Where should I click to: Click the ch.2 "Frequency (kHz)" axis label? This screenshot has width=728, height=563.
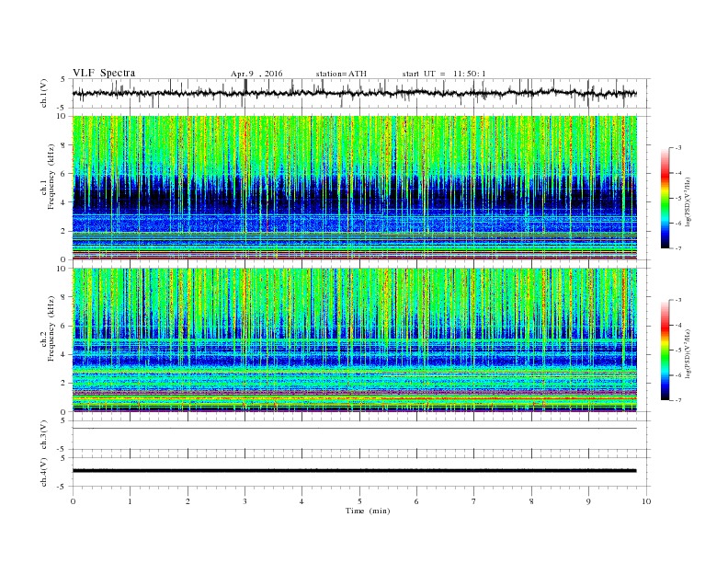[51, 328]
